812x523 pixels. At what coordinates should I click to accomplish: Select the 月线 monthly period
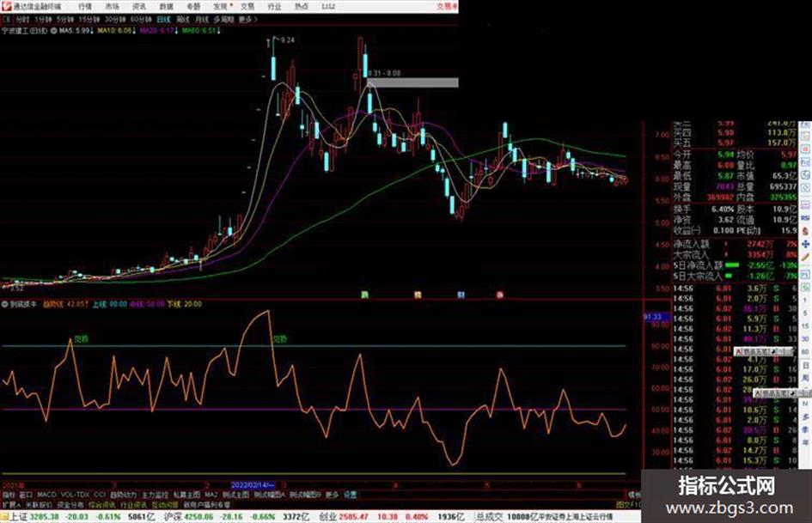201,19
